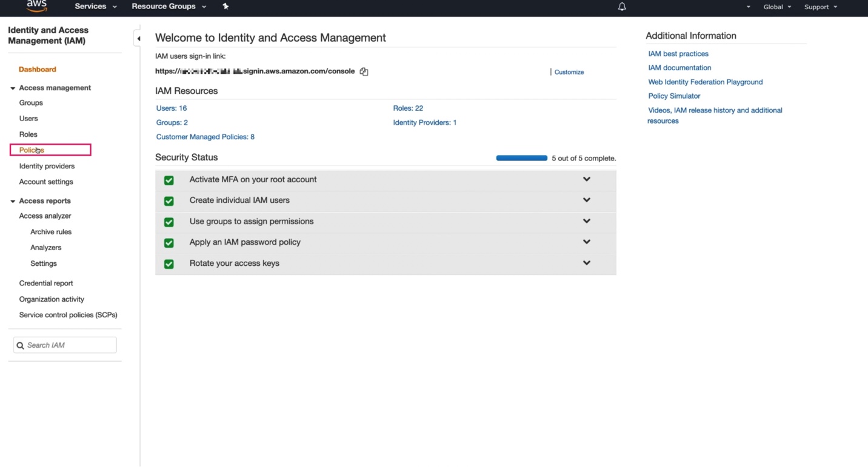Screen dimensions: 868x467
Task: Click the AWS logo home icon
Action: pyautogui.click(x=36, y=6)
